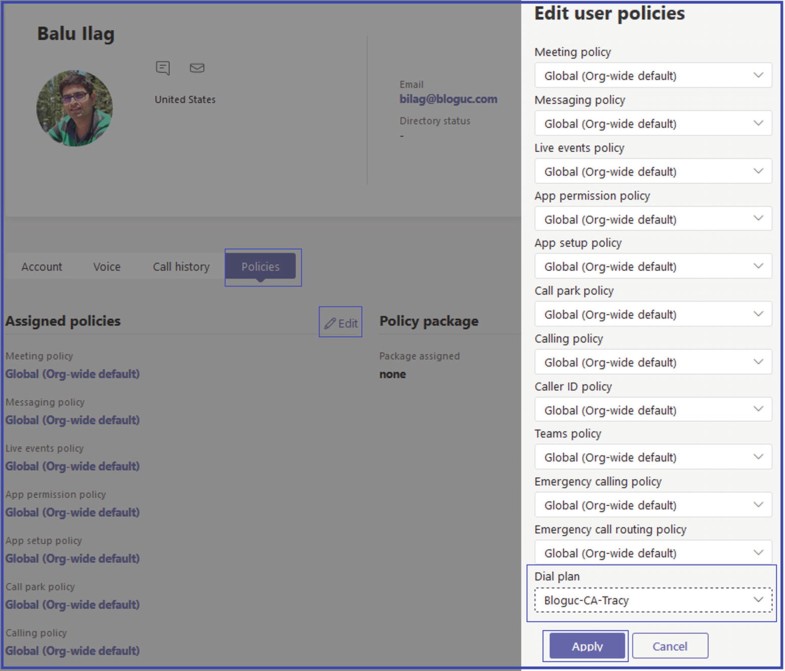Image resolution: width=785 pixels, height=671 pixels.
Task: Open the Calling policy dropdown in the panel
Action: (653, 363)
